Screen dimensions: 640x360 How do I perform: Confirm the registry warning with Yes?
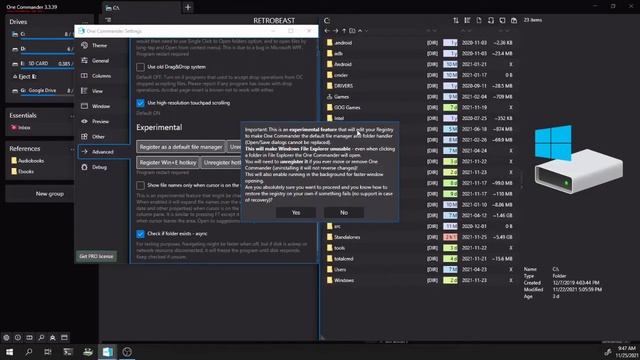coord(296,212)
